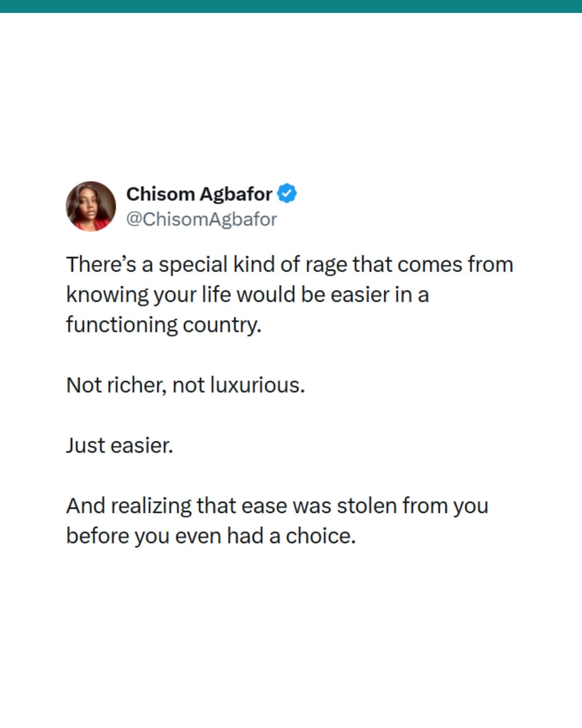The width and height of the screenshot is (582, 728).
Task: Click the text "functioning country."
Action: pos(163,325)
